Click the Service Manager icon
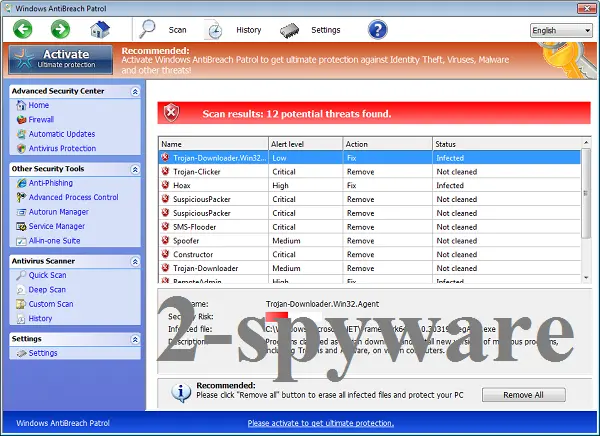Viewport: 600px width, 436px height. coord(21,227)
